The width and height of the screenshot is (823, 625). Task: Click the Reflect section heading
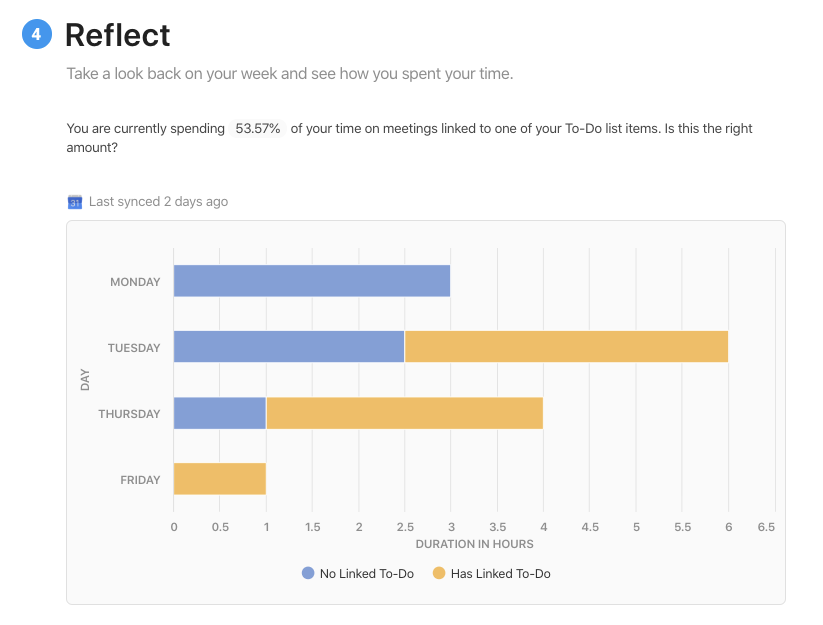(117, 35)
